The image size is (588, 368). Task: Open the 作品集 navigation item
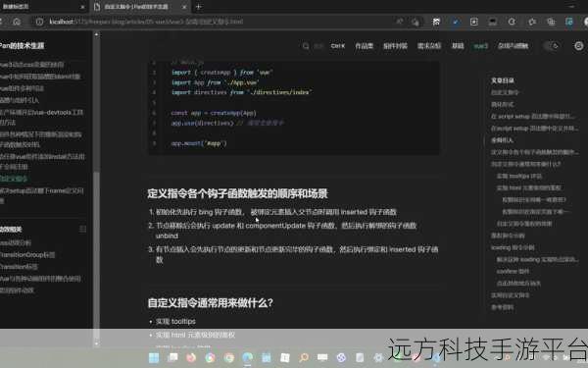[365, 46]
